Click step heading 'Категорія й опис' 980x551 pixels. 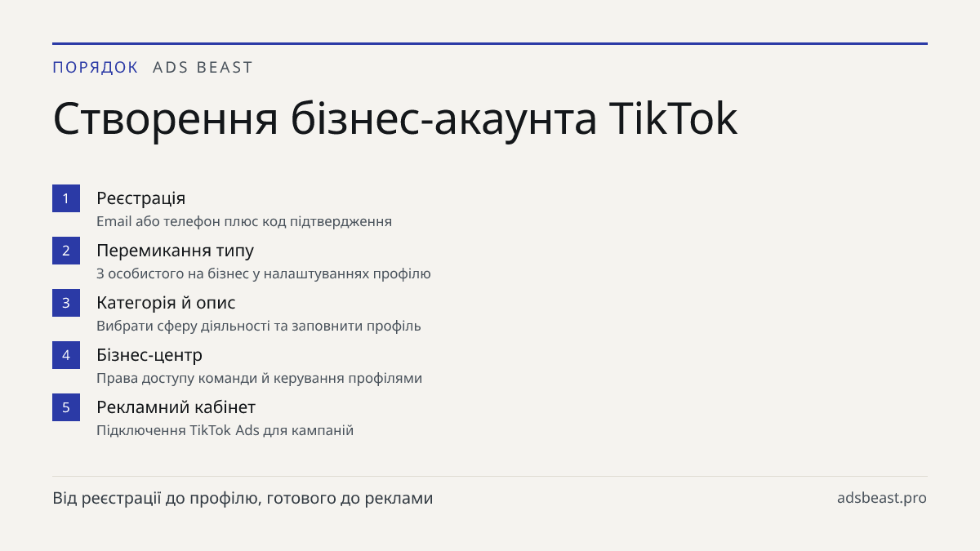(x=166, y=303)
